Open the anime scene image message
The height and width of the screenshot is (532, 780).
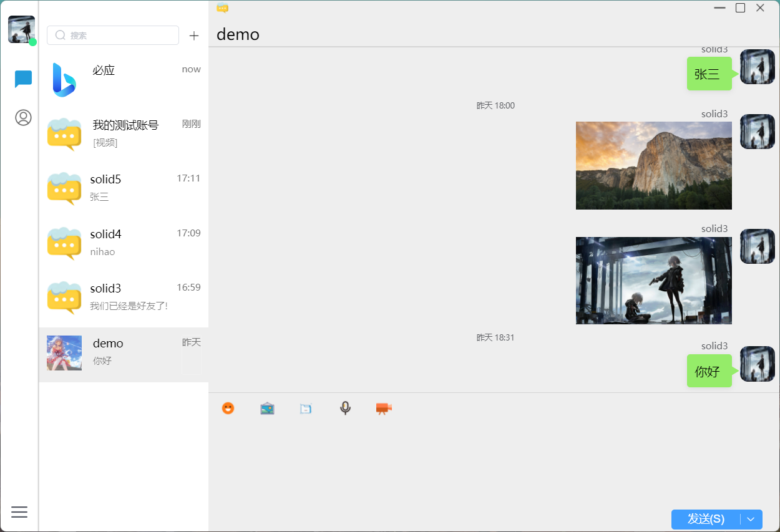point(653,281)
